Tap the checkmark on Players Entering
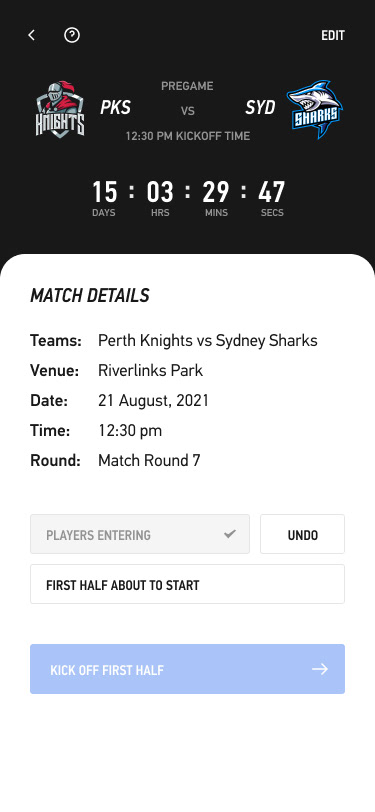Image resolution: width=375 pixels, height=812 pixels. (x=229, y=534)
